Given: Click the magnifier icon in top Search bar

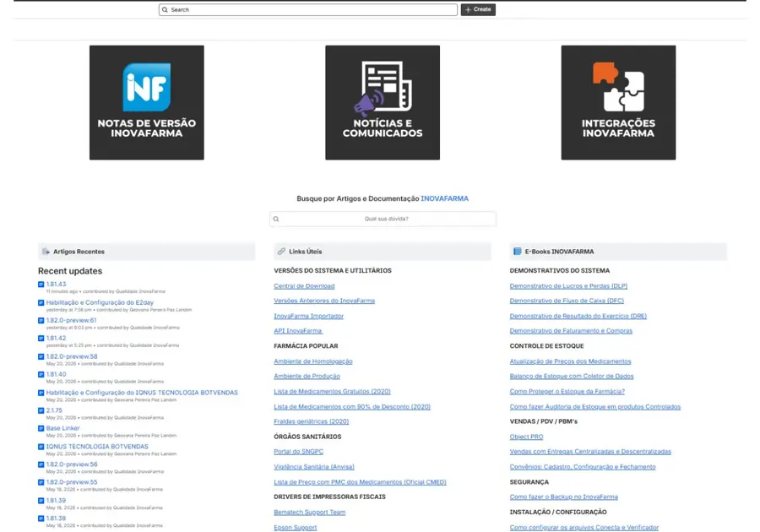Looking at the screenshot, I should (x=165, y=9).
